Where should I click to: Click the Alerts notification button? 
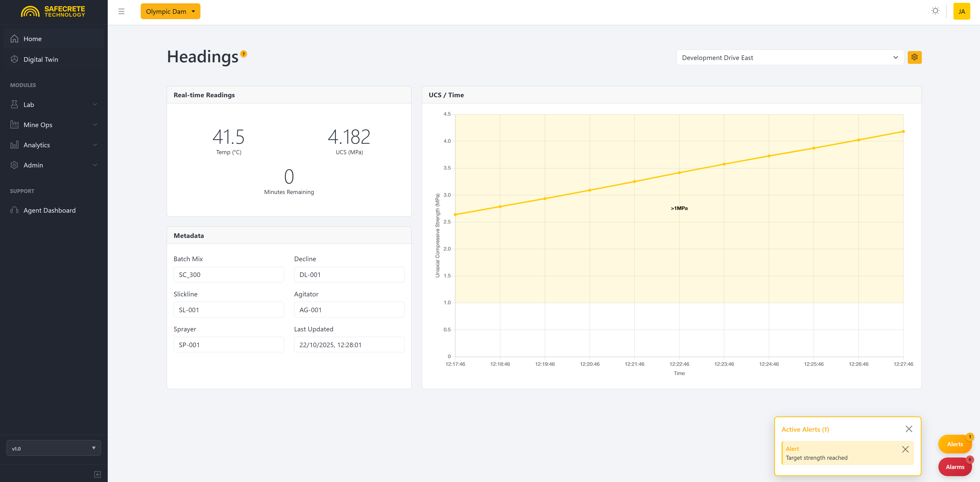955,443
